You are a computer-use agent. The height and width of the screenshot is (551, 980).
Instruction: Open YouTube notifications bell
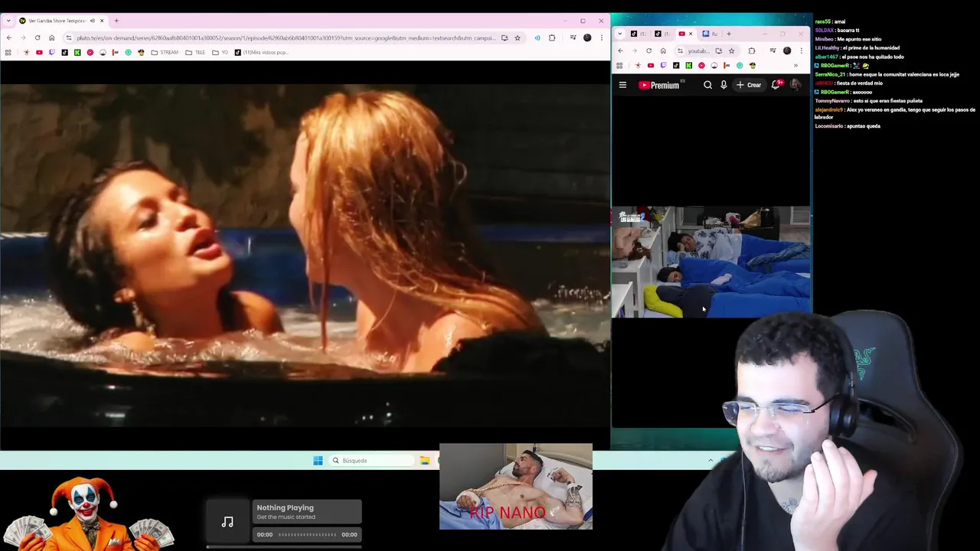coord(776,85)
